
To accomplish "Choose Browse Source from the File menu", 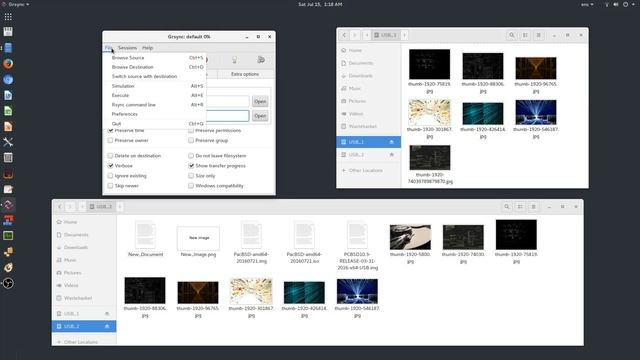I will coord(155,58).
